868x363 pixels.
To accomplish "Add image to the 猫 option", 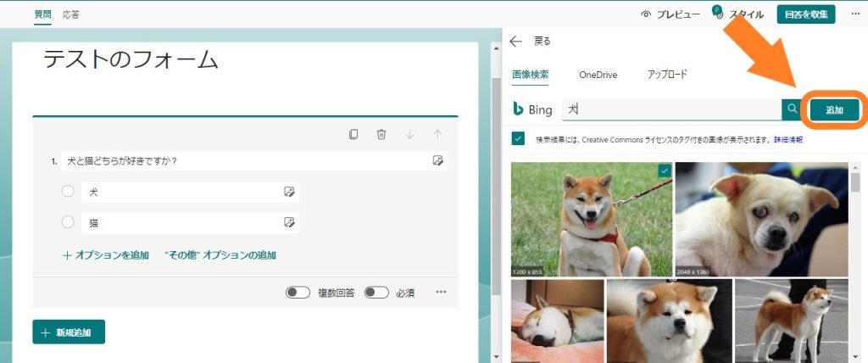I will coord(289,222).
